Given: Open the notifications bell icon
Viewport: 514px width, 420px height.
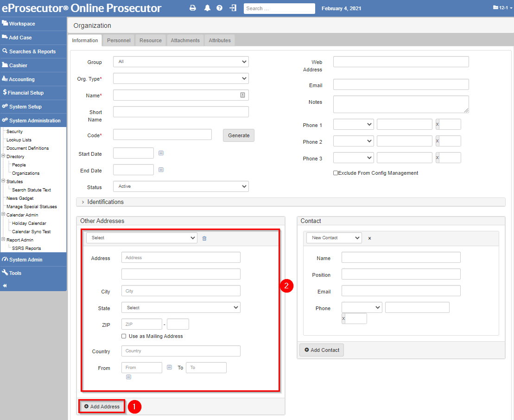Looking at the screenshot, I should pyautogui.click(x=207, y=8).
